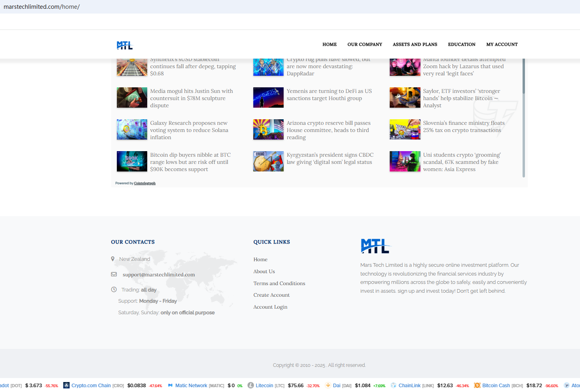Click the ChainLink coin icon in ticker

pos(394,385)
